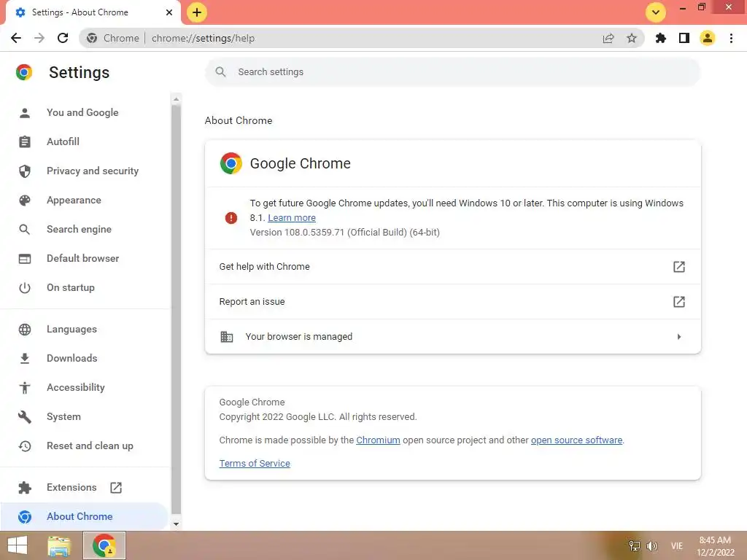Click sidebar scrollbar down arrow
The width and height of the screenshot is (747, 560).
point(177,524)
